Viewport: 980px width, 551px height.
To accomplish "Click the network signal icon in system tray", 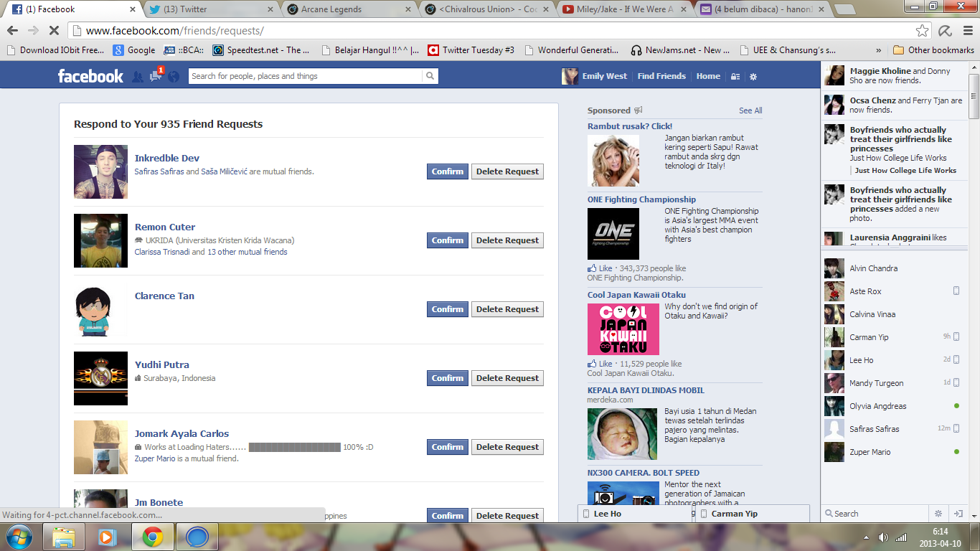I will (x=902, y=537).
